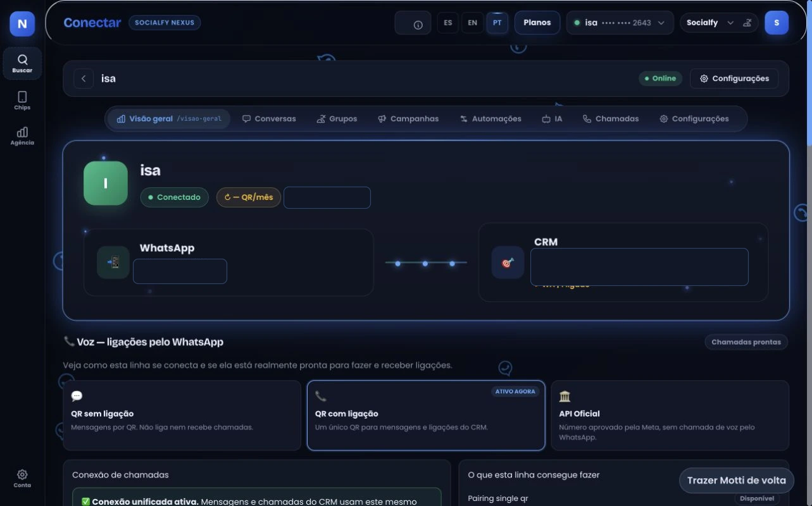
Task: Switch language to EN
Action: [473, 23]
